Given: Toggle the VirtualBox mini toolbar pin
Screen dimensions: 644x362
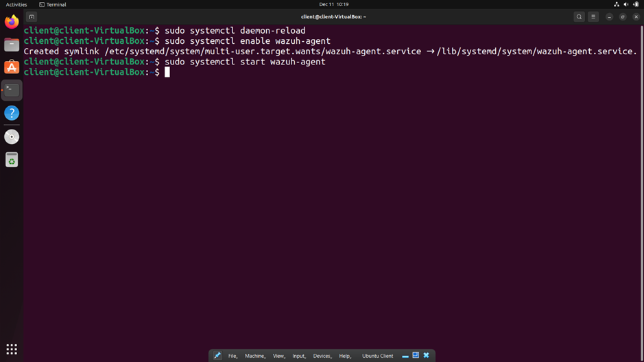Looking at the screenshot, I should 217,356.
